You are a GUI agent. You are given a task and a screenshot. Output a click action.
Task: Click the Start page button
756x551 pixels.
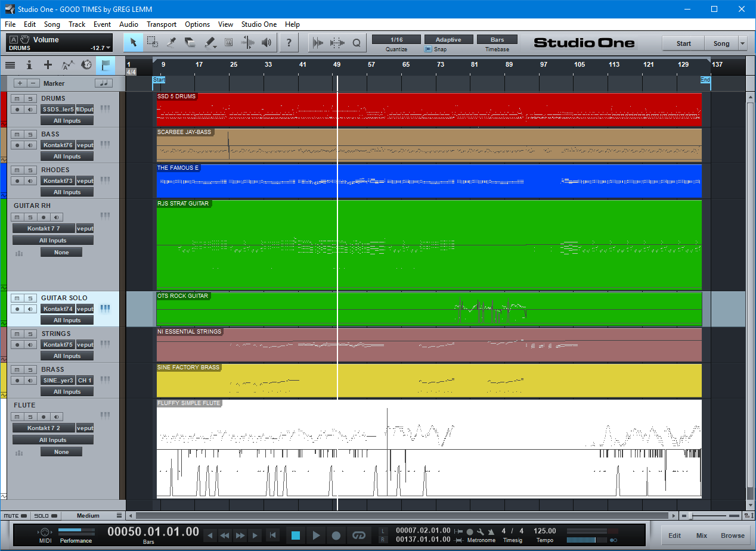point(683,43)
